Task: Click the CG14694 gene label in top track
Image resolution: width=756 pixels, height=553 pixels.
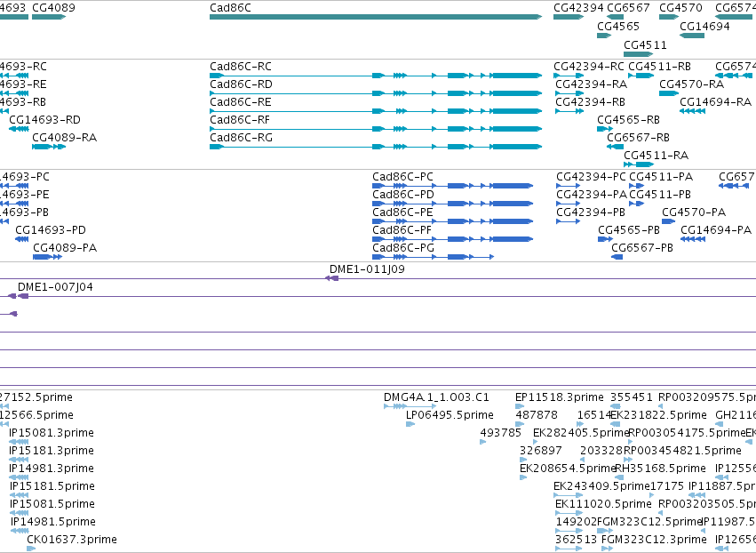Action: pos(704,26)
